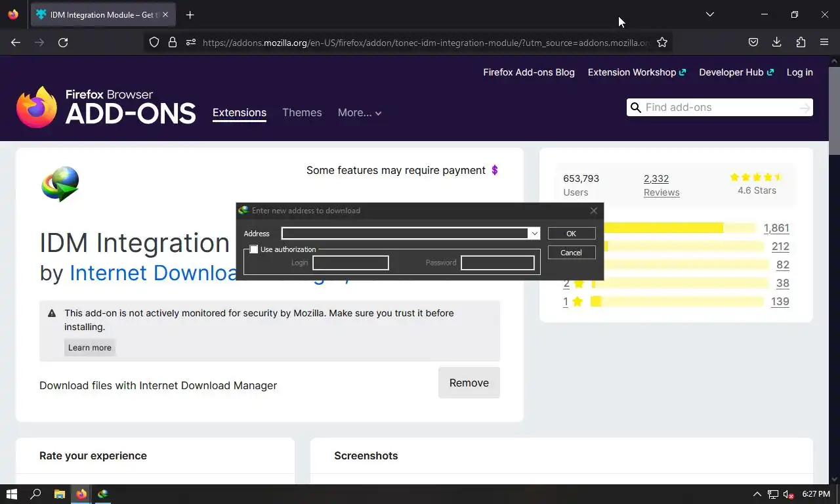View site security padlock info
The width and height of the screenshot is (840, 504).
173,42
